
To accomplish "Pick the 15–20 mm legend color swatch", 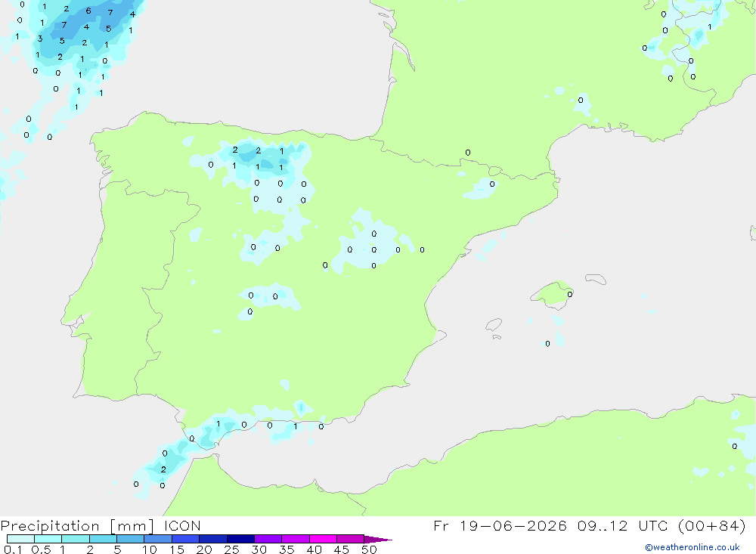I will [x=186, y=539].
